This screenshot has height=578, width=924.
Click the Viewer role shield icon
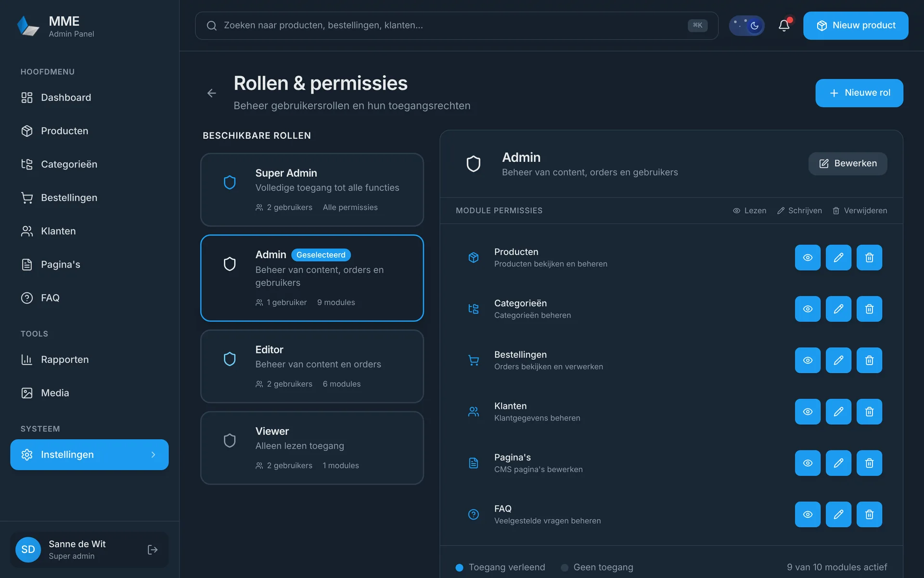point(230,440)
